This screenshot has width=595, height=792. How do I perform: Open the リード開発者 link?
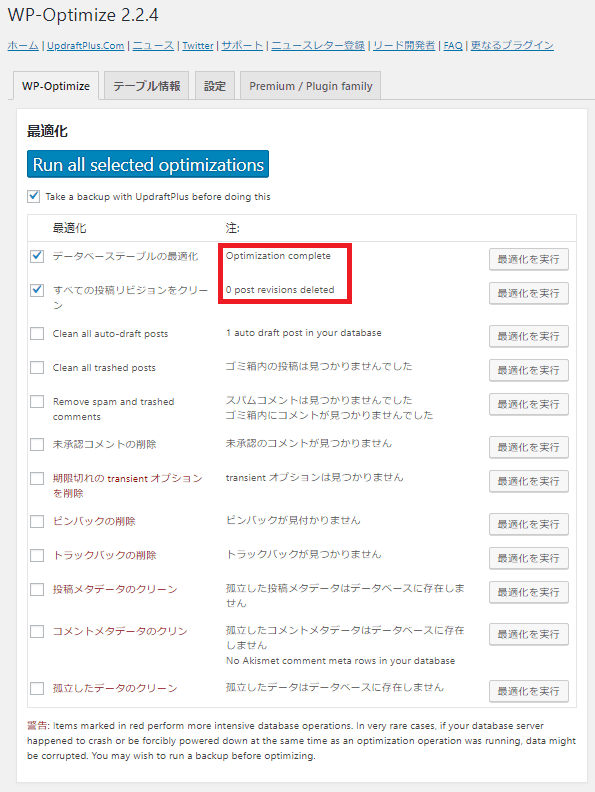[x=404, y=45]
